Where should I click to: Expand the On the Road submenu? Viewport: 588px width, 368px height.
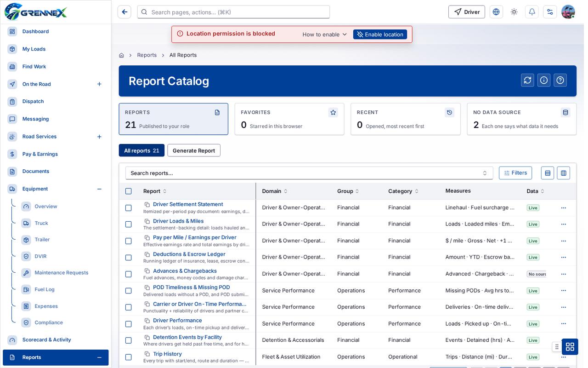pyautogui.click(x=99, y=84)
